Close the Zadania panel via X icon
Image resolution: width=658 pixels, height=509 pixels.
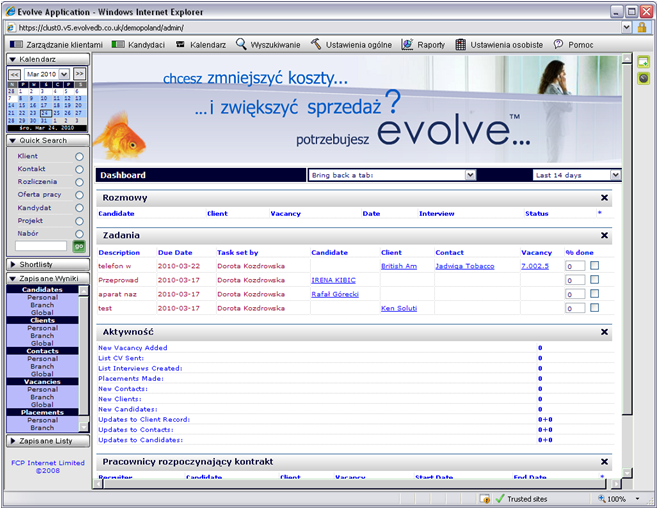pos(604,236)
